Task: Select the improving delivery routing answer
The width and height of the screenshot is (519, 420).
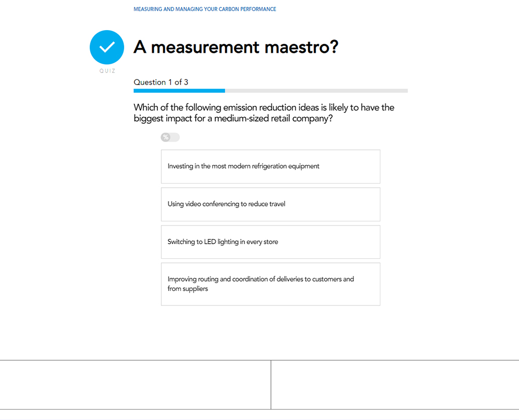Action: coord(270,284)
